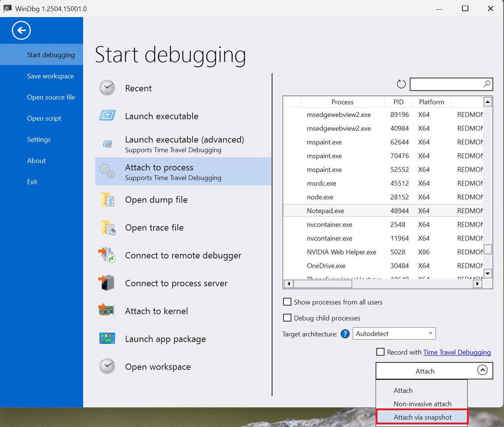Click the WinDbg title bar app icon

click(7, 8)
